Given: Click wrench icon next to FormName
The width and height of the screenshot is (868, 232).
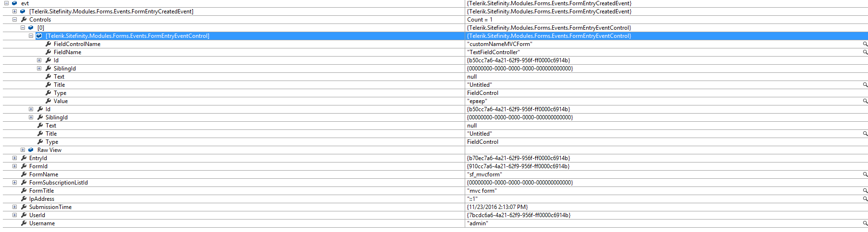Looking at the screenshot, I should (24, 174).
